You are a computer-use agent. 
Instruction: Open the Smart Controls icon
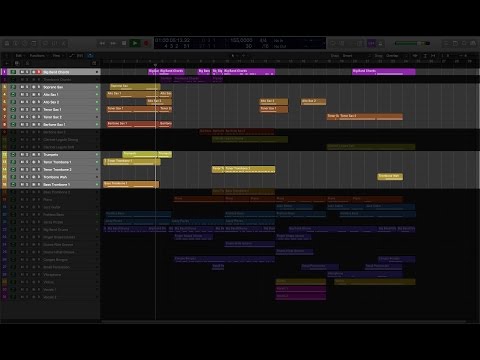click(45, 43)
